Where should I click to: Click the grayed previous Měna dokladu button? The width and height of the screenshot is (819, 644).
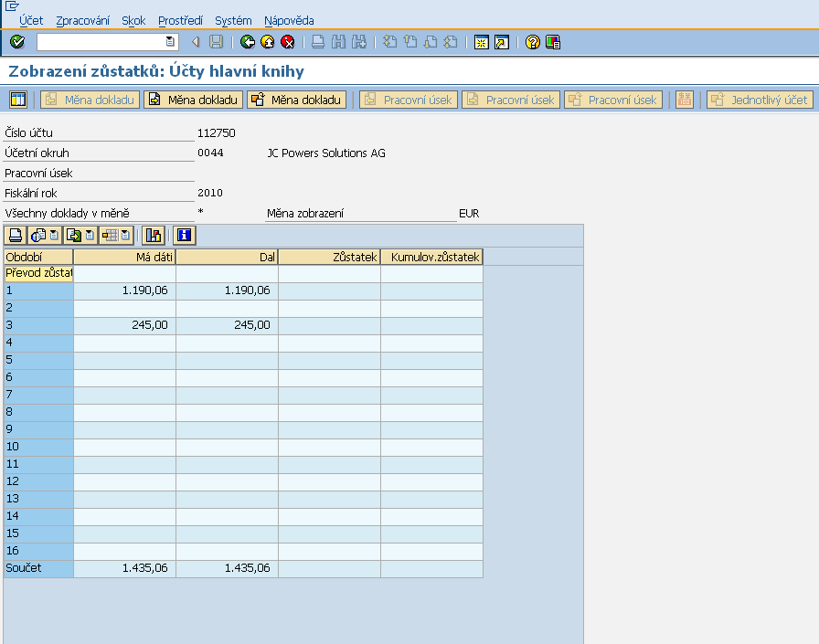90,100
